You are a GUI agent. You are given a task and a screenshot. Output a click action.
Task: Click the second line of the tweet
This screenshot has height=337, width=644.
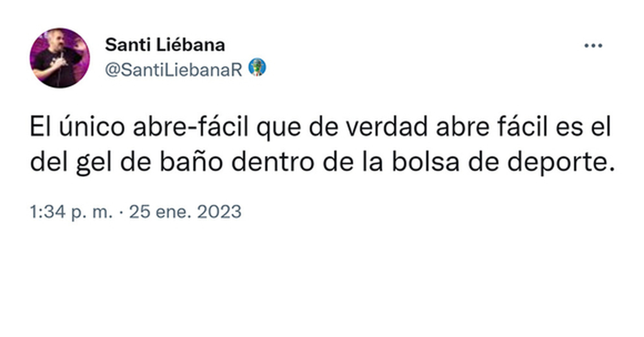(323, 162)
